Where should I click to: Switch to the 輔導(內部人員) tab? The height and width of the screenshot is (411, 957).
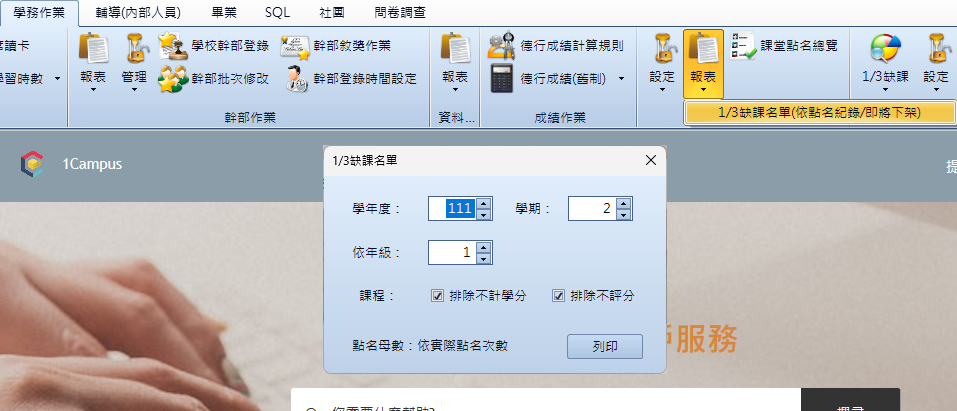[139, 12]
